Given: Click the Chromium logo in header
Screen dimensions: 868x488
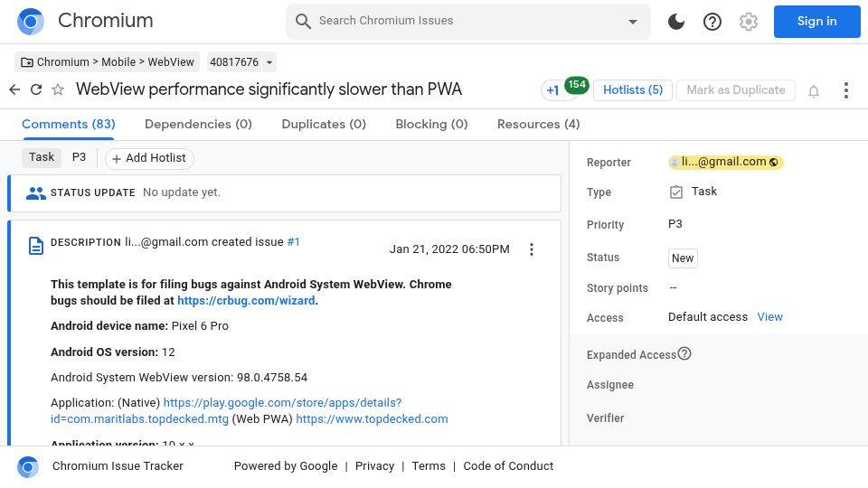Looking at the screenshot, I should coord(31,22).
